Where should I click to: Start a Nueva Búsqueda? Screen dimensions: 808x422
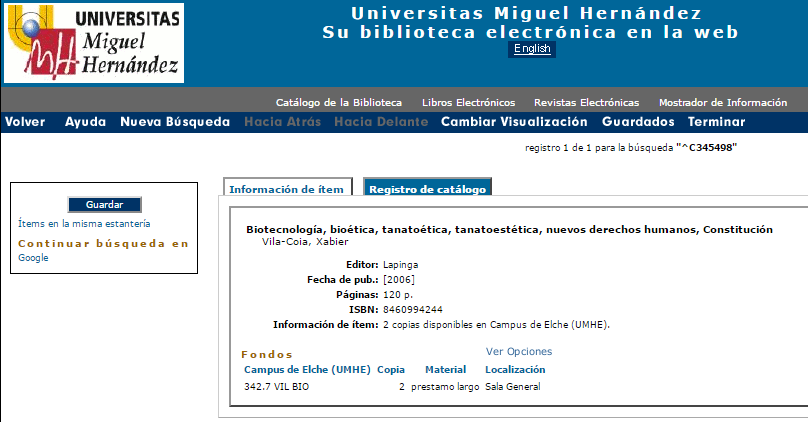175,122
